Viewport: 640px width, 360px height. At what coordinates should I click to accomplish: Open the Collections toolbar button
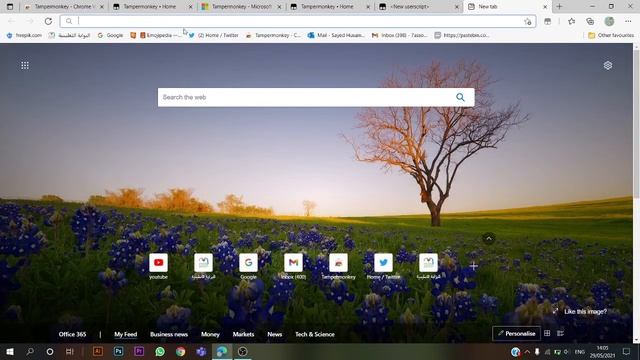coord(590,21)
